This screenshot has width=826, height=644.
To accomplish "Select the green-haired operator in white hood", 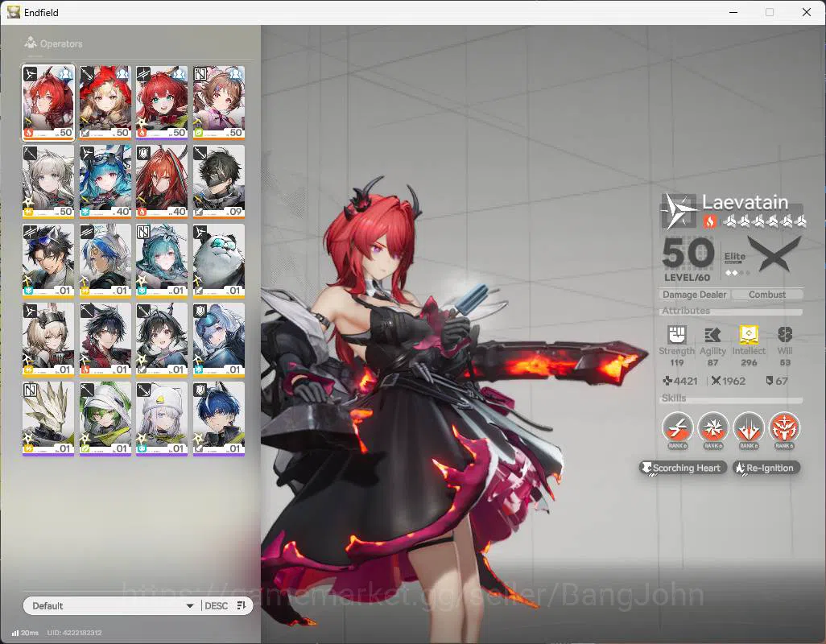I will (105, 419).
